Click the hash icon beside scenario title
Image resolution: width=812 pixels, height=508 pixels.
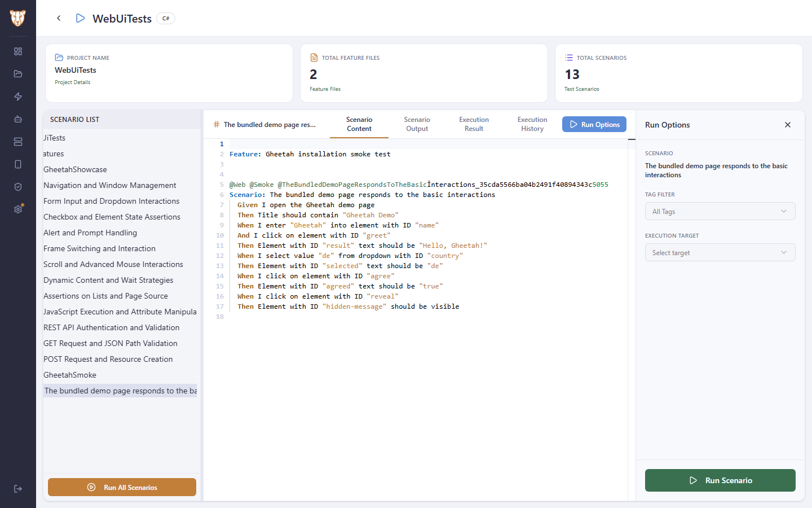pyautogui.click(x=217, y=124)
